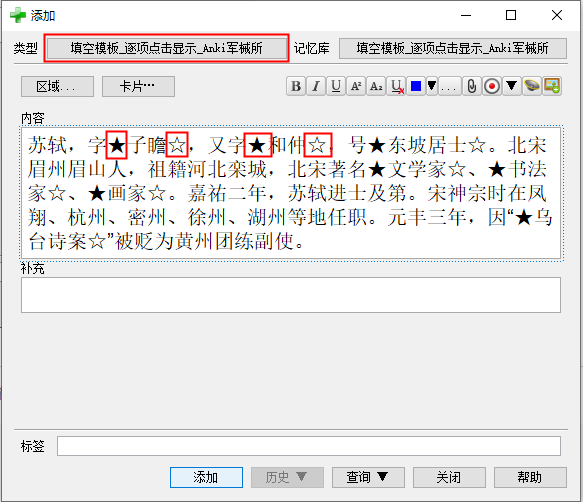Toggle bold formatting in the toolbar
The height and width of the screenshot is (502, 583).
click(x=296, y=86)
